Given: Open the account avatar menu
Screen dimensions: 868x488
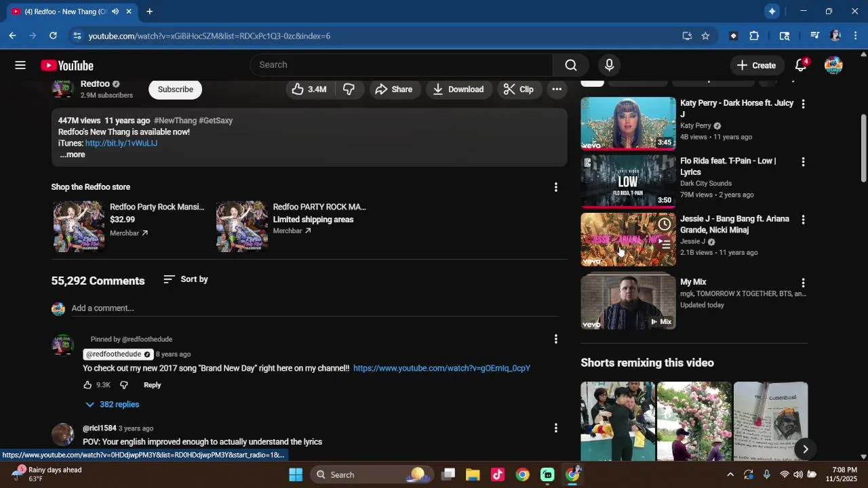Looking at the screenshot, I should pyautogui.click(x=833, y=65).
